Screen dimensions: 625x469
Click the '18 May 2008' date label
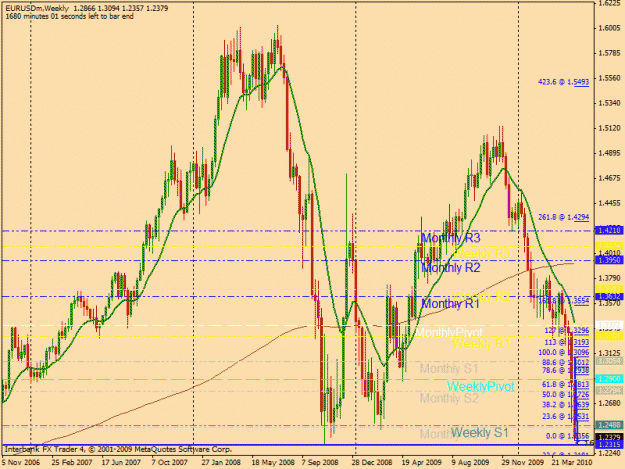coord(273,463)
